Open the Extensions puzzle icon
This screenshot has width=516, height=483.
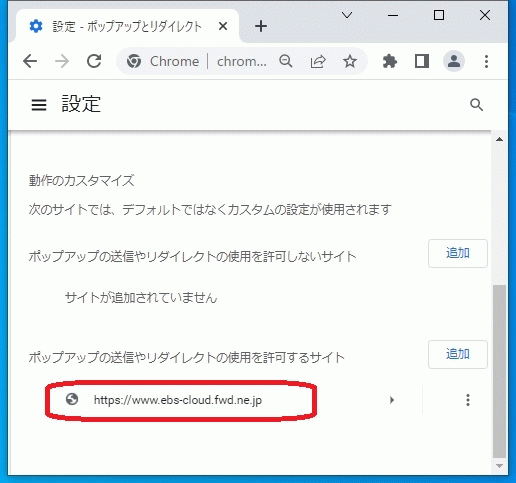(390, 61)
